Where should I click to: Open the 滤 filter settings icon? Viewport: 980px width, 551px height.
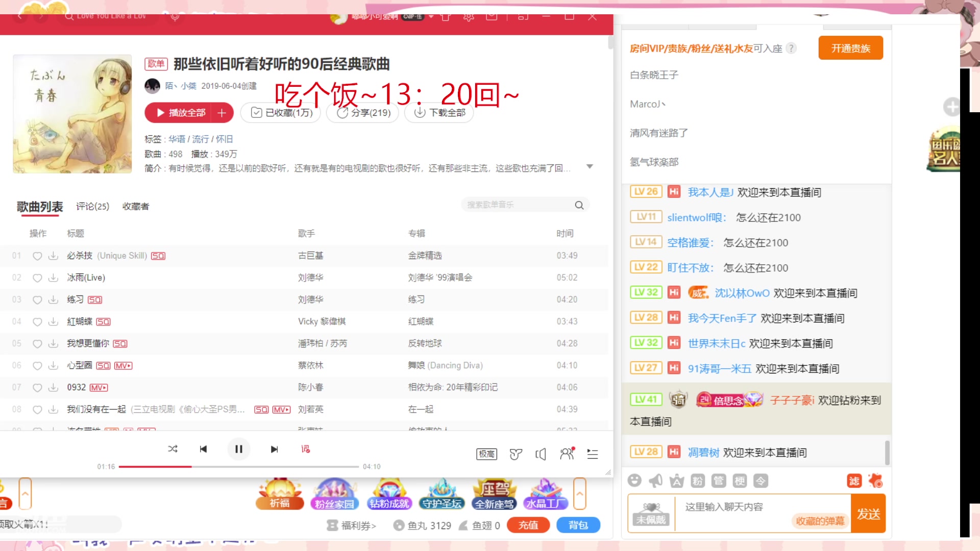pos(854,481)
